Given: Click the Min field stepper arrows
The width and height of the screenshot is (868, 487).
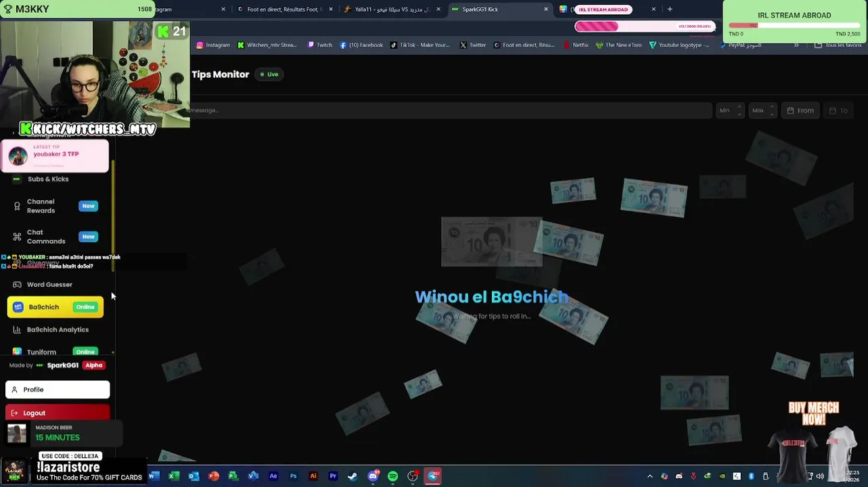Looking at the screenshot, I should click(x=739, y=110).
